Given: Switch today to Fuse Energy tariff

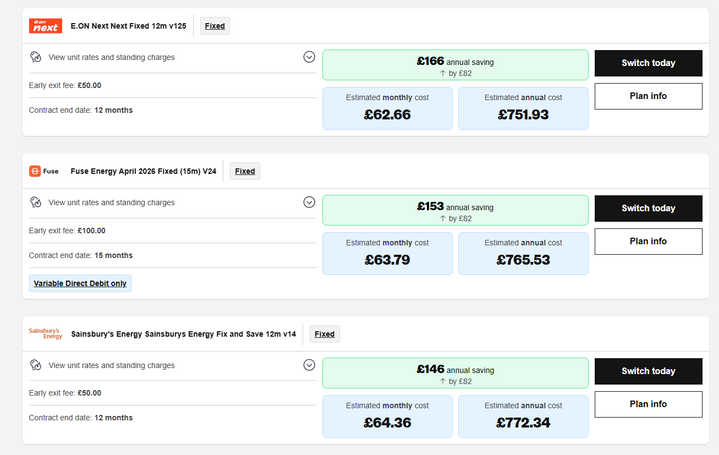Looking at the screenshot, I should point(648,208).
